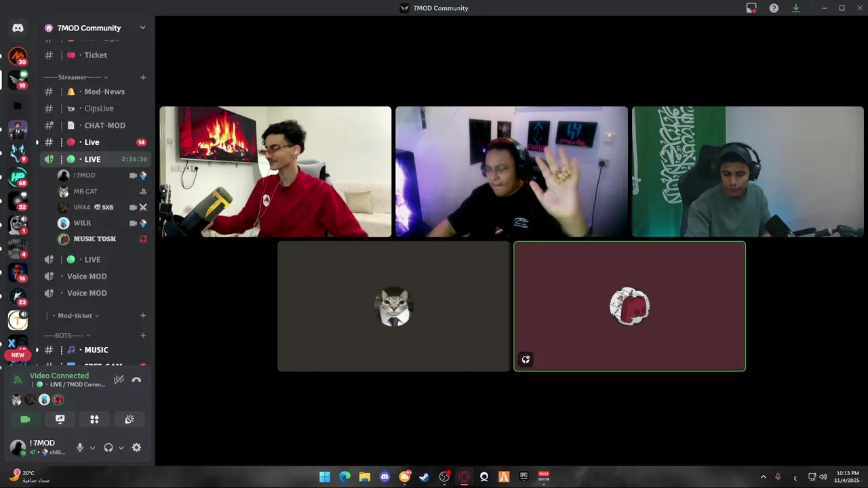Focus the Saudi flag webcam tile
The image size is (868, 488).
[x=748, y=171]
